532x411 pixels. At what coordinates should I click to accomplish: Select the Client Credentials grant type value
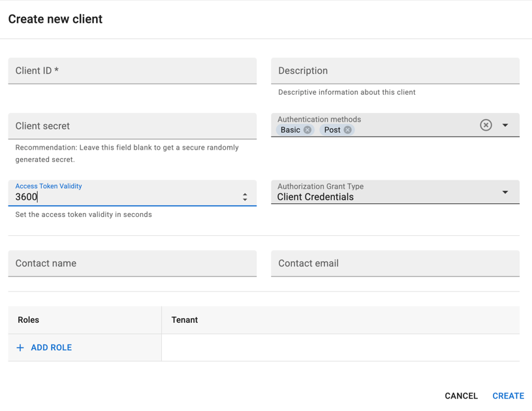coord(315,197)
